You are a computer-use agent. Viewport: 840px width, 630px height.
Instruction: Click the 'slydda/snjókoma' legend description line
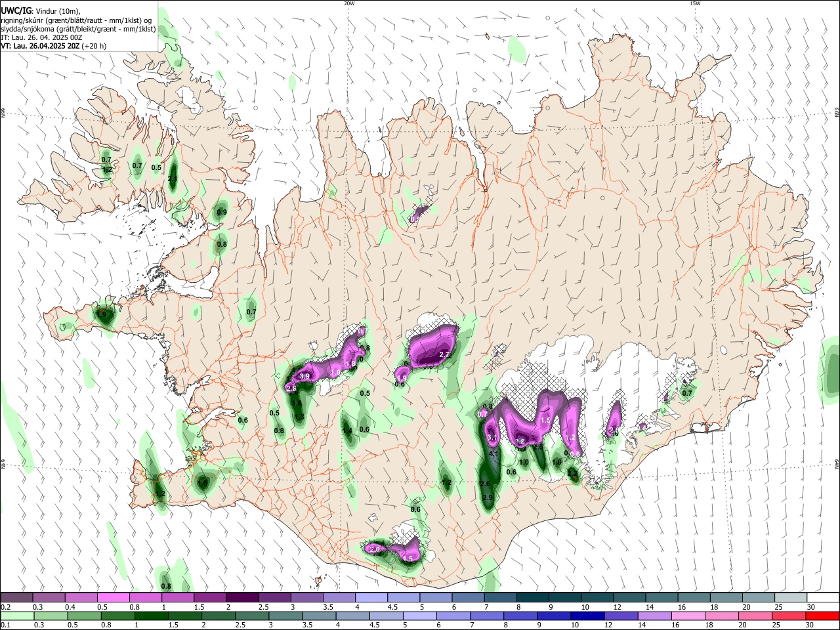[78, 28]
